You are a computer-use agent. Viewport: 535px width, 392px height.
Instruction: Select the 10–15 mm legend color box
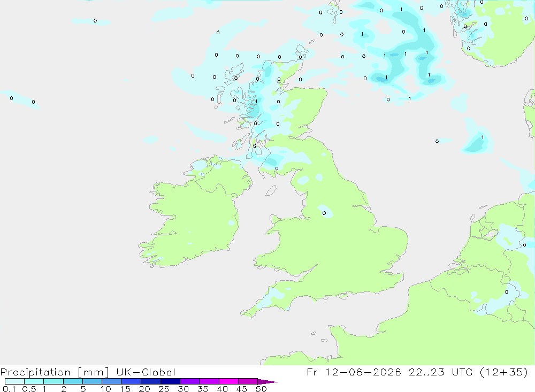[x=112, y=381]
